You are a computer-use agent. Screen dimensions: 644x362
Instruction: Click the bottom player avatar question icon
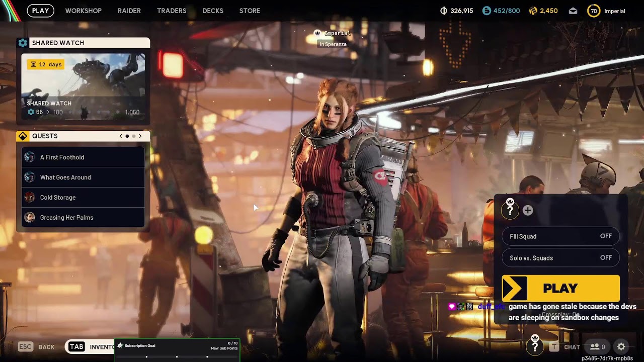pos(535,345)
